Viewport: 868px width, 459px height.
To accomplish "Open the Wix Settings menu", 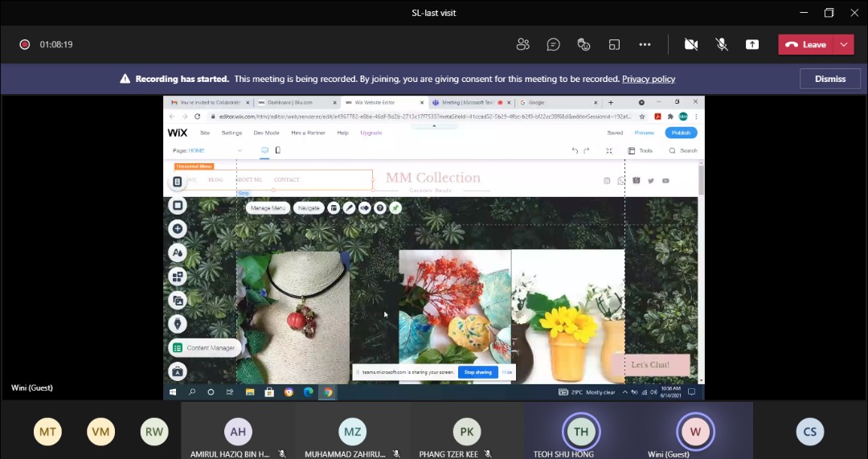I will point(231,133).
